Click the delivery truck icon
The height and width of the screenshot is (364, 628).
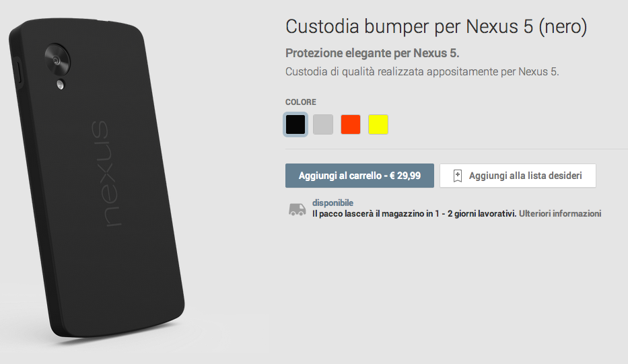pyautogui.click(x=298, y=209)
